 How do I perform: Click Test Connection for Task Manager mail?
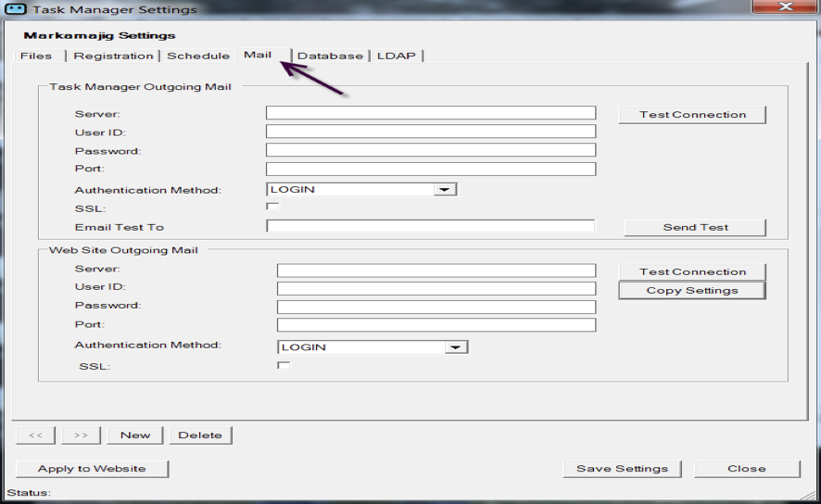[692, 115]
